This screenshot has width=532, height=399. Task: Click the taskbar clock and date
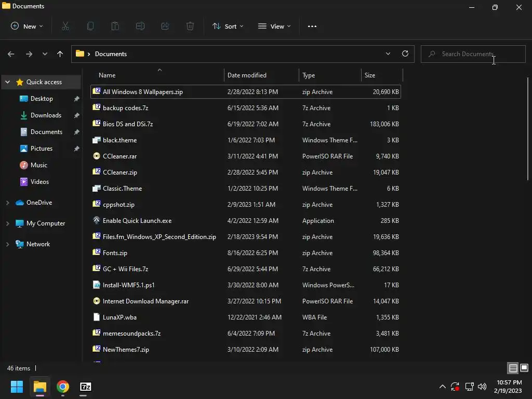tap(508, 387)
